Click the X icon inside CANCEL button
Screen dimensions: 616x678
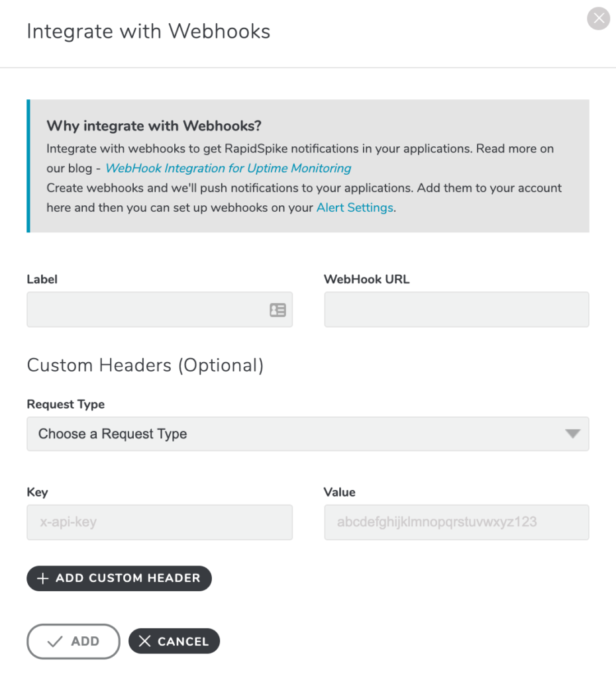144,641
